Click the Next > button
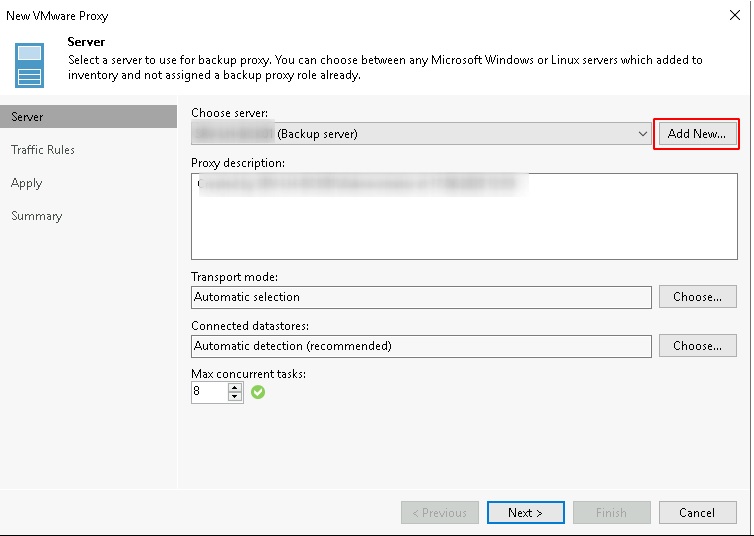This screenshot has height=536, width=754. pos(526,512)
